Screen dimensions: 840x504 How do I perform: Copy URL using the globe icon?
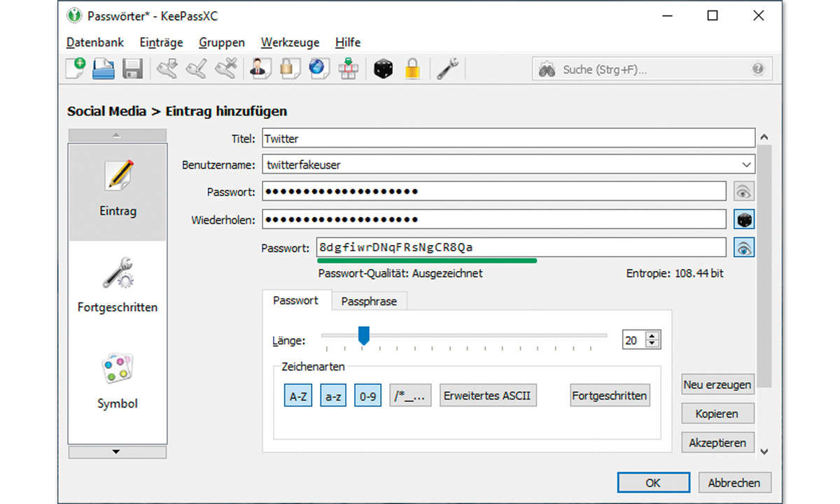pos(318,69)
